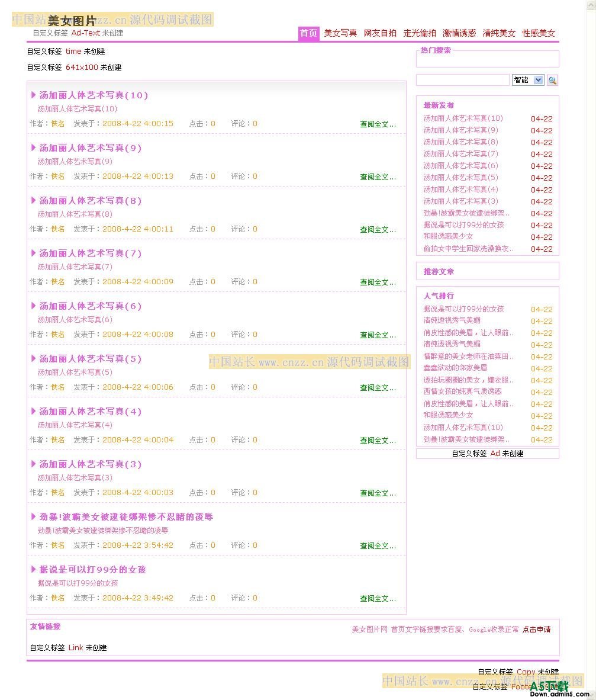Click 查阅全文 for article posted 4:00:08
The width and height of the screenshot is (596, 700).
pos(378,335)
